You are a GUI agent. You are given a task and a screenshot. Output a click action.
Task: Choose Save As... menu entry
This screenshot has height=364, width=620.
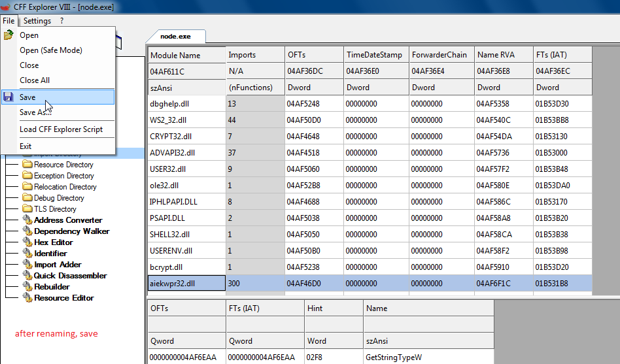tap(58, 112)
